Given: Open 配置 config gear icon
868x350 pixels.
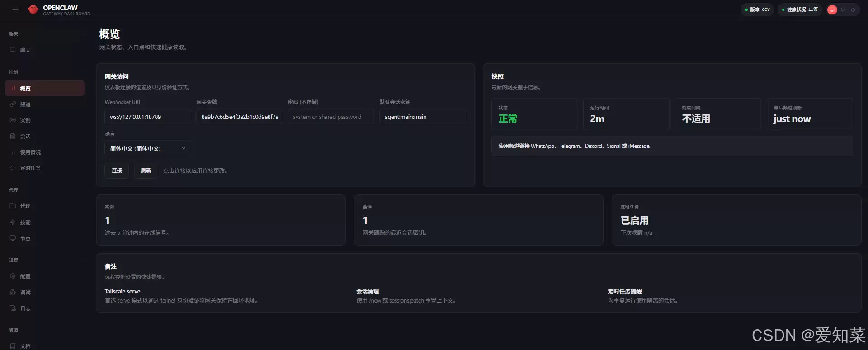Looking at the screenshot, I should 13,276.
